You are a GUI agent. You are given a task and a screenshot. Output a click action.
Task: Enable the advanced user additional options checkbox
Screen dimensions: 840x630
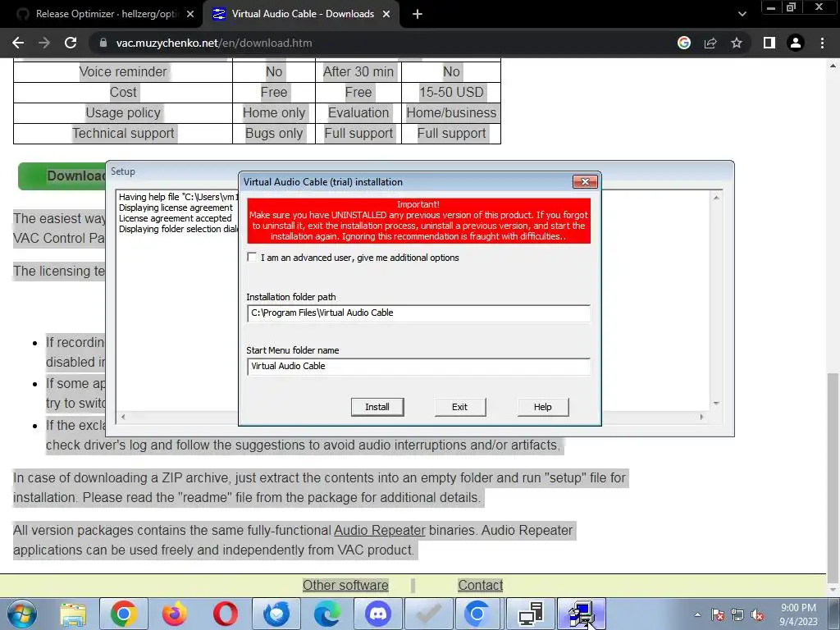click(x=252, y=257)
